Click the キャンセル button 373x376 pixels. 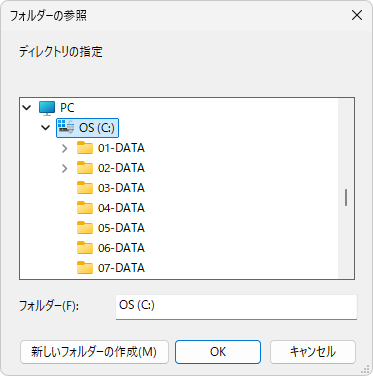[313, 352]
